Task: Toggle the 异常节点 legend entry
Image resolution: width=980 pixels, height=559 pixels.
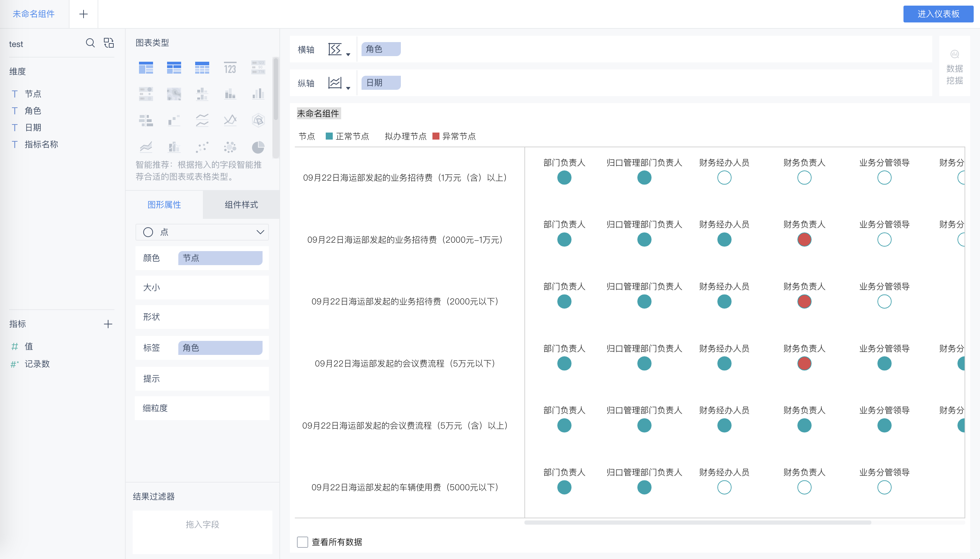Action: (x=454, y=136)
